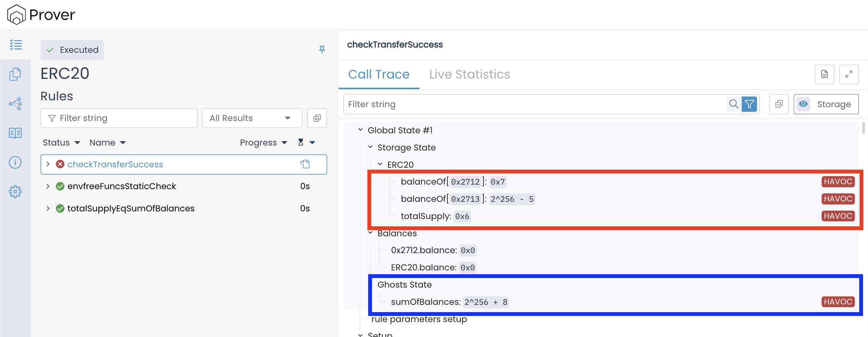
Task: Open the graph nodes sidebar icon
Action: 15,104
